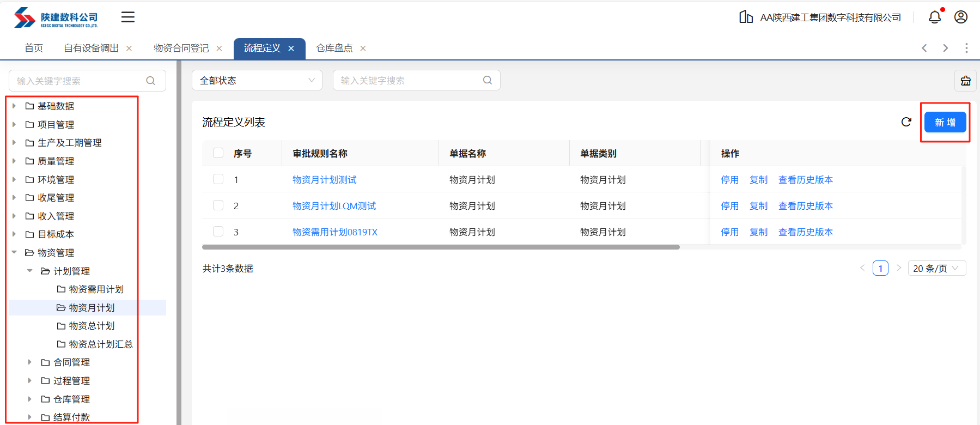Open the 20 条/页 page size dropdown
The image size is (980, 425).
coord(936,268)
